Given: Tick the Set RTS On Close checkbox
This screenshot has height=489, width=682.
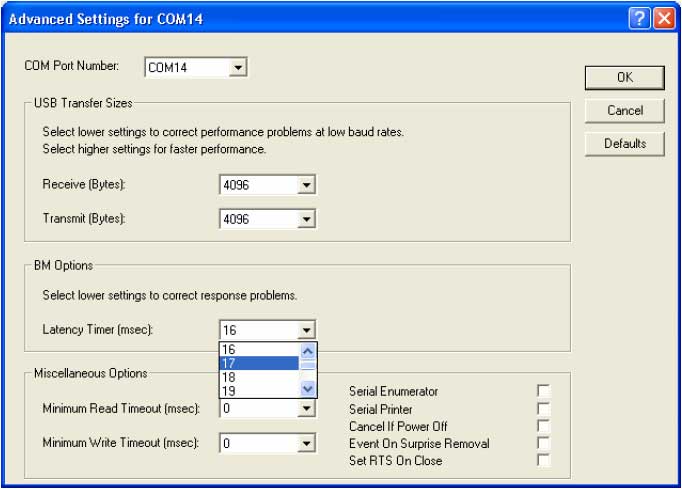Looking at the screenshot, I should point(543,460).
